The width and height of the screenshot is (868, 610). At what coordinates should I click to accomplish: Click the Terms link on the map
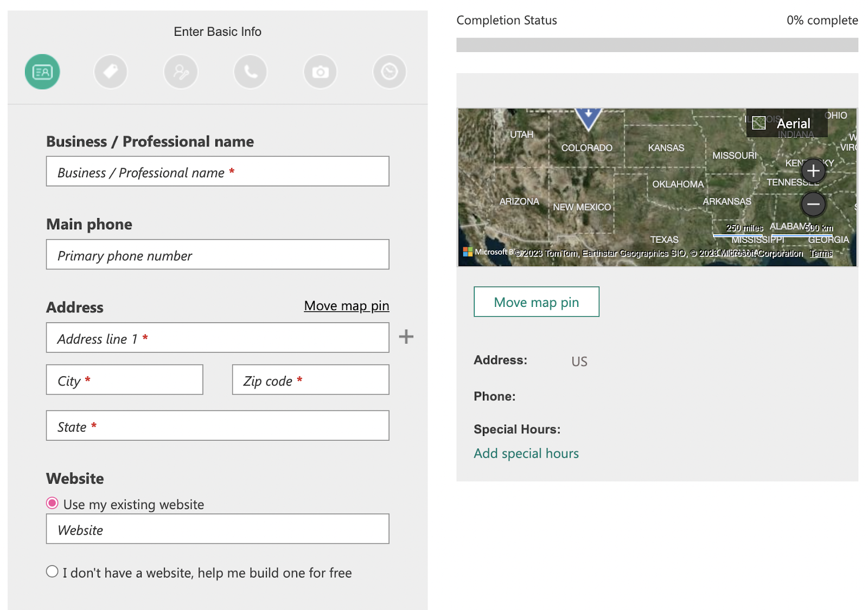821,253
